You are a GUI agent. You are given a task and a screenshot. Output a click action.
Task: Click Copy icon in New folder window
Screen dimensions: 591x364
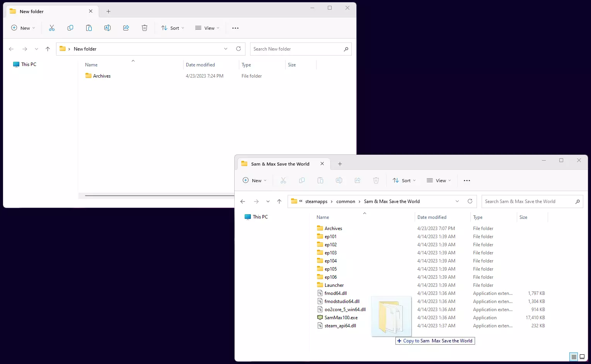pyautogui.click(x=70, y=28)
